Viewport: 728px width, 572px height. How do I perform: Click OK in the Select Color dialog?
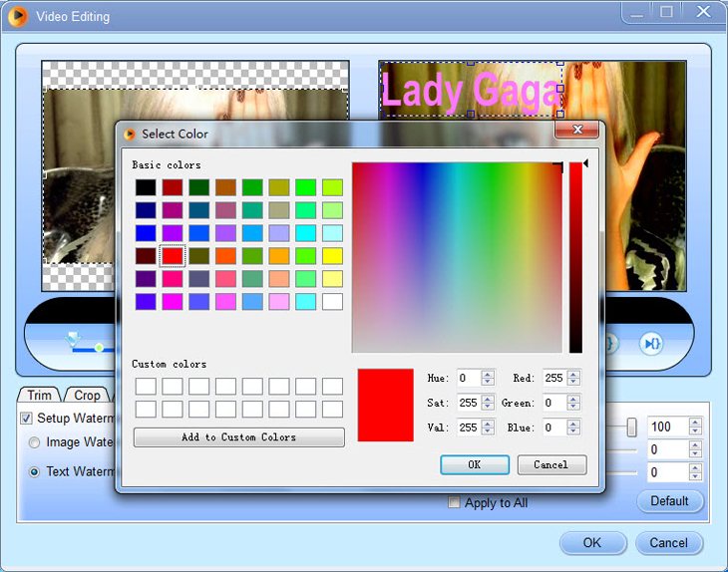pyautogui.click(x=475, y=464)
